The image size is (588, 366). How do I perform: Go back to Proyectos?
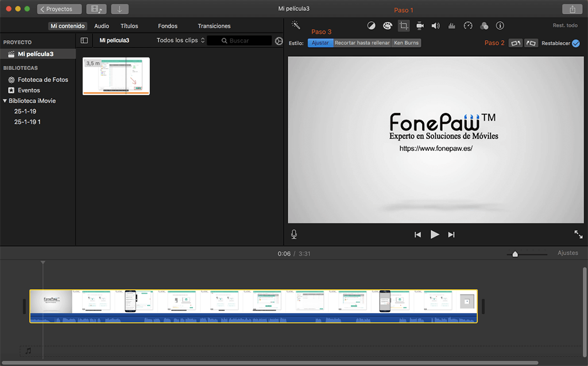click(x=59, y=9)
